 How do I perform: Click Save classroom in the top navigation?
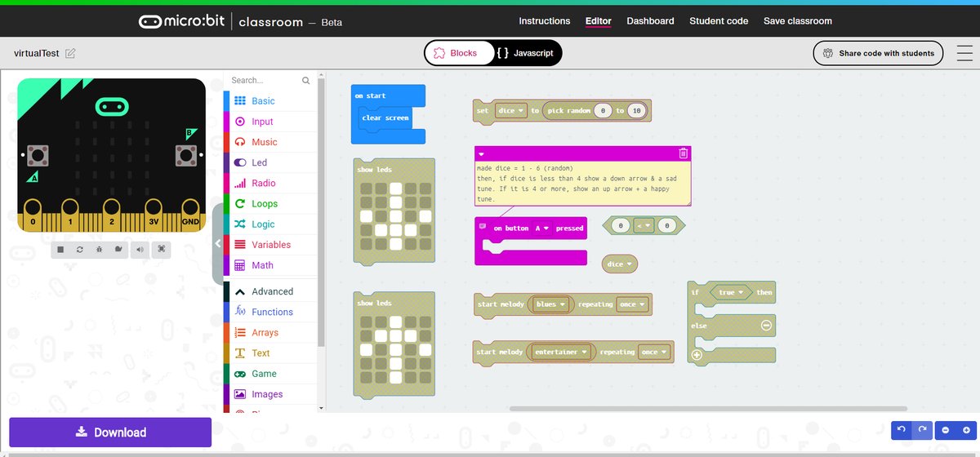click(798, 21)
